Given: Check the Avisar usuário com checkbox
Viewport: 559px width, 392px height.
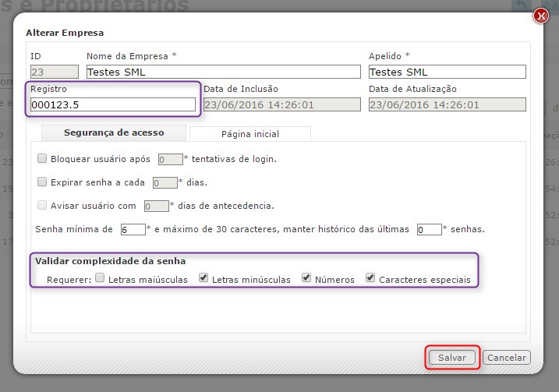Looking at the screenshot, I should 42,206.
